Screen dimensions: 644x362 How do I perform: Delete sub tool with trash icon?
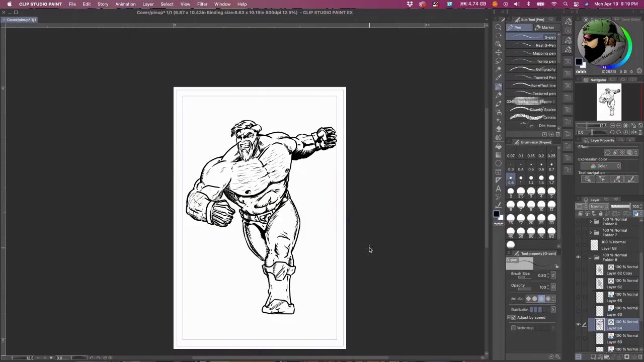pos(557,134)
